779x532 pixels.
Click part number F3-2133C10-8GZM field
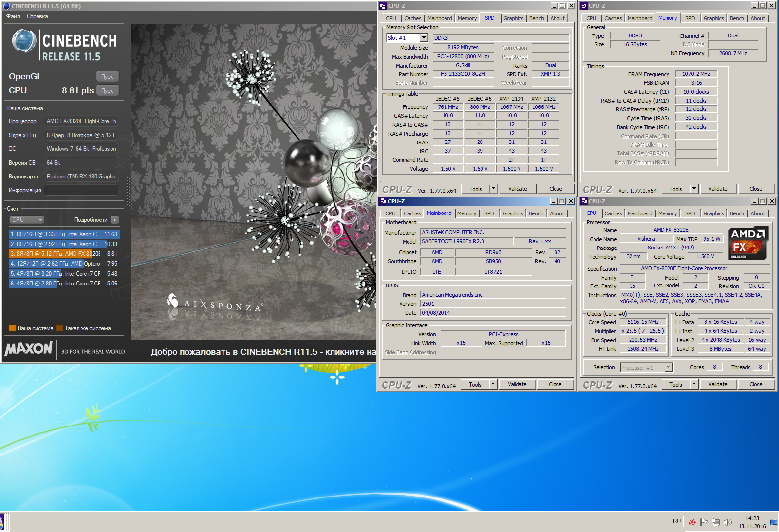463,74
